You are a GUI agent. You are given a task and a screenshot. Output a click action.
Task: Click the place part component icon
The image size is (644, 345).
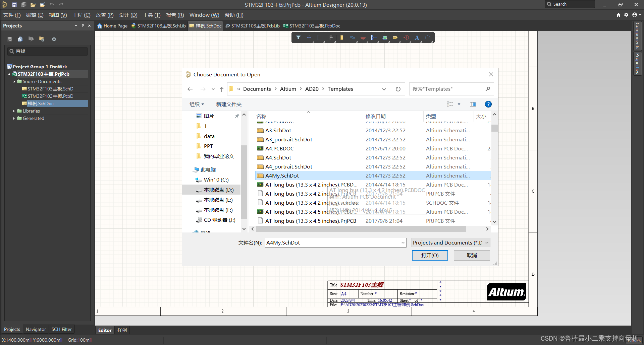click(x=341, y=38)
